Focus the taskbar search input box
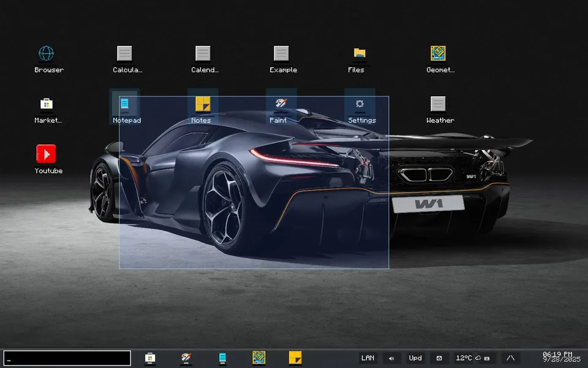The width and height of the screenshot is (588, 368). click(67, 358)
